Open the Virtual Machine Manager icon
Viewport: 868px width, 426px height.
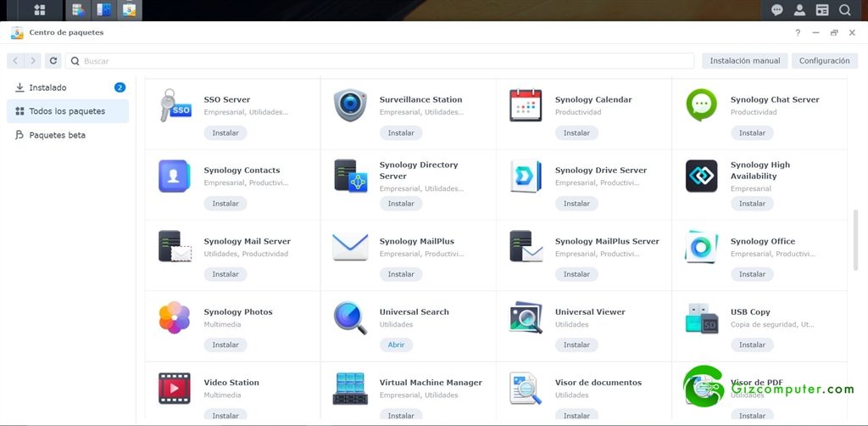(x=350, y=389)
